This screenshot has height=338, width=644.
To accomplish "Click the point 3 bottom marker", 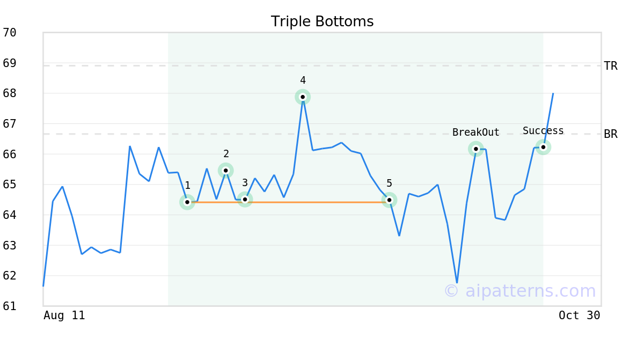I will 245,200.
